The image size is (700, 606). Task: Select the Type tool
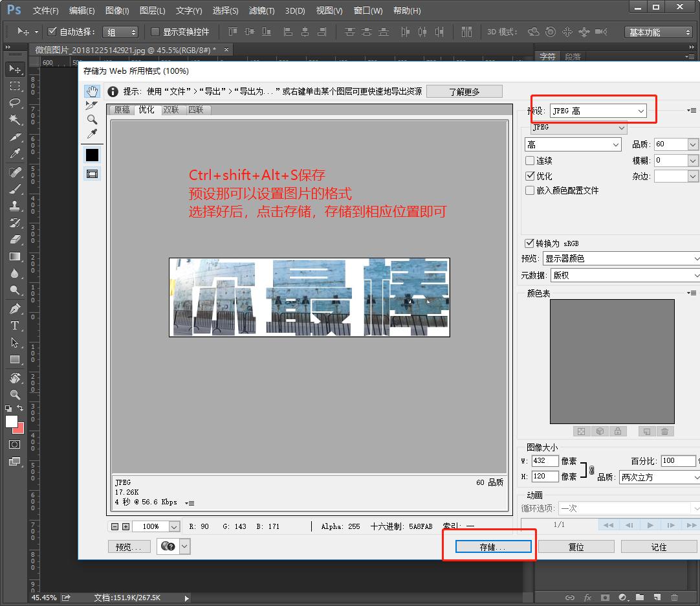point(15,326)
